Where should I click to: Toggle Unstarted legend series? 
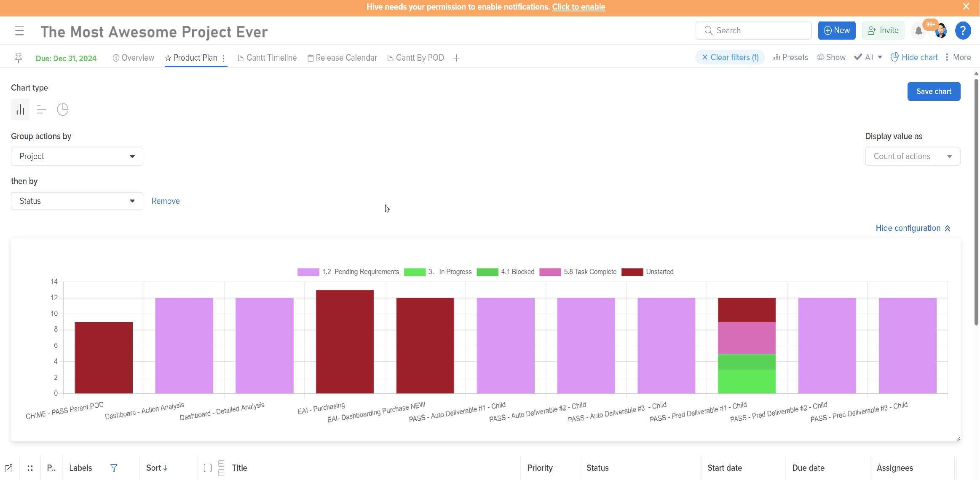[648, 272]
